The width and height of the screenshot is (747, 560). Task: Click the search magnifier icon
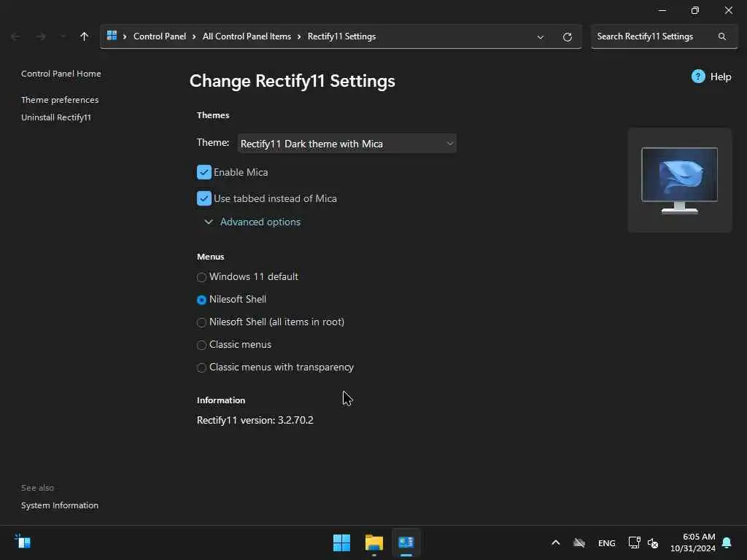pyautogui.click(x=722, y=36)
